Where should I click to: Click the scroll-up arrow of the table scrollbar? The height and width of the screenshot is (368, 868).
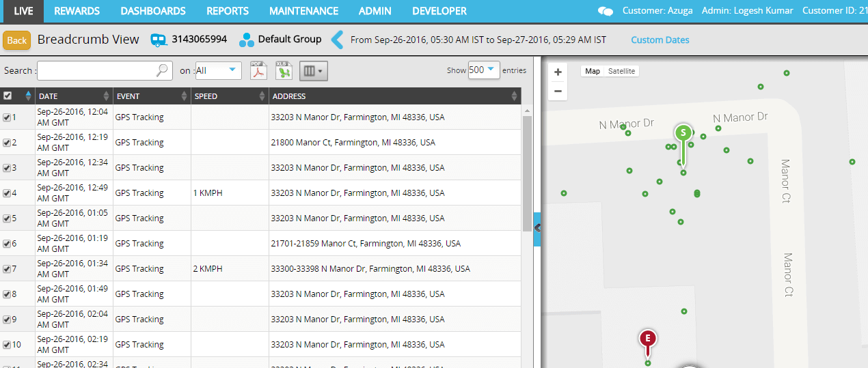tap(527, 110)
